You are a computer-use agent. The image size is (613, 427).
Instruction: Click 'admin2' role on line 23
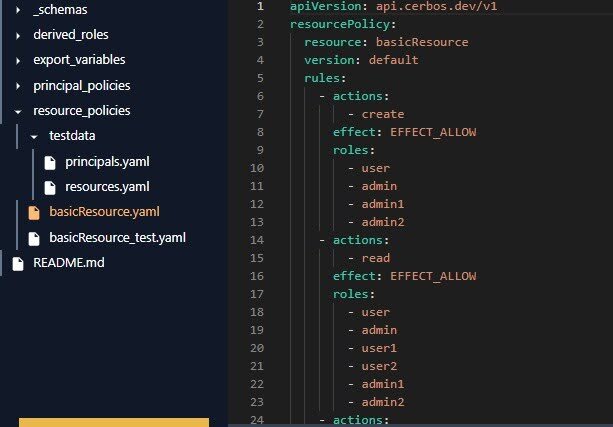pyautogui.click(x=383, y=402)
